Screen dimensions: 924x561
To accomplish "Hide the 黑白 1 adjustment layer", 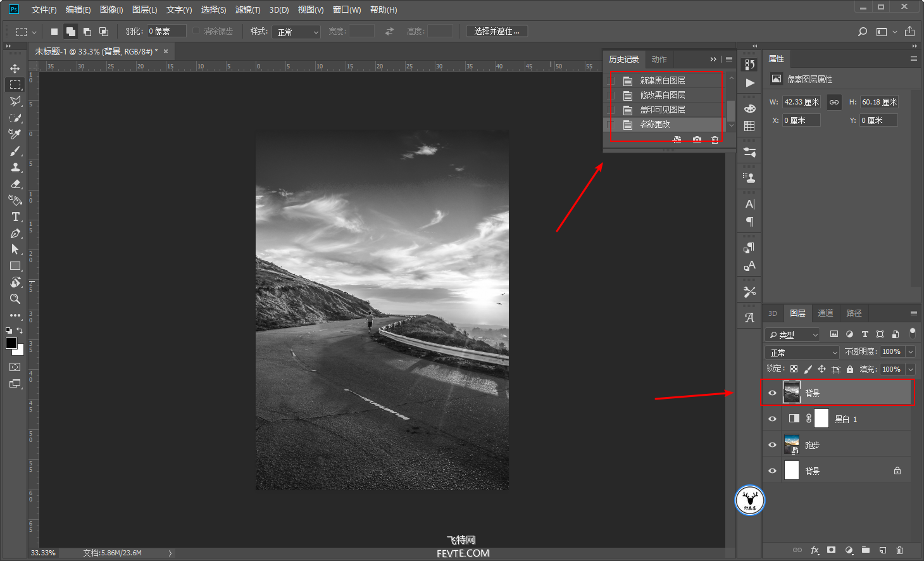I will [x=772, y=419].
